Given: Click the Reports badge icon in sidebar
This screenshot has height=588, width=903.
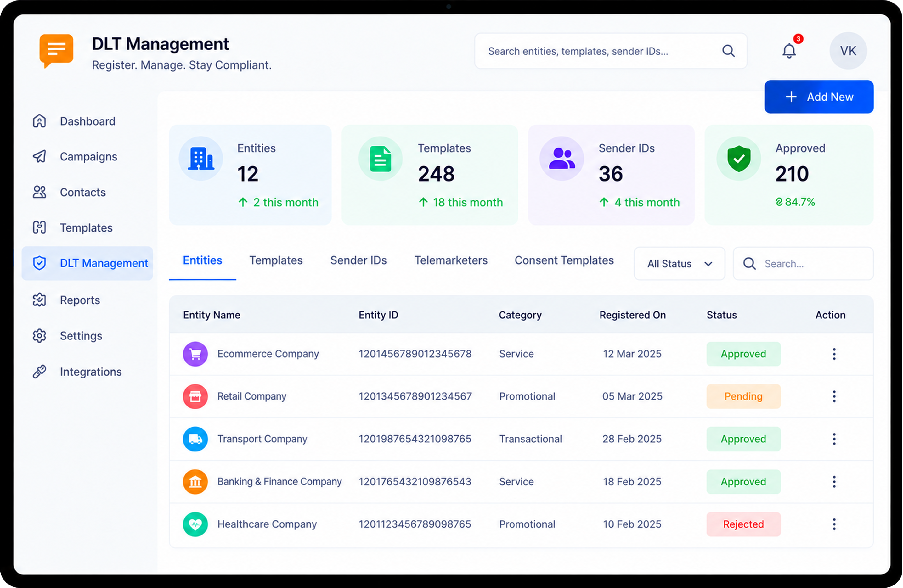Looking at the screenshot, I should click(x=39, y=300).
